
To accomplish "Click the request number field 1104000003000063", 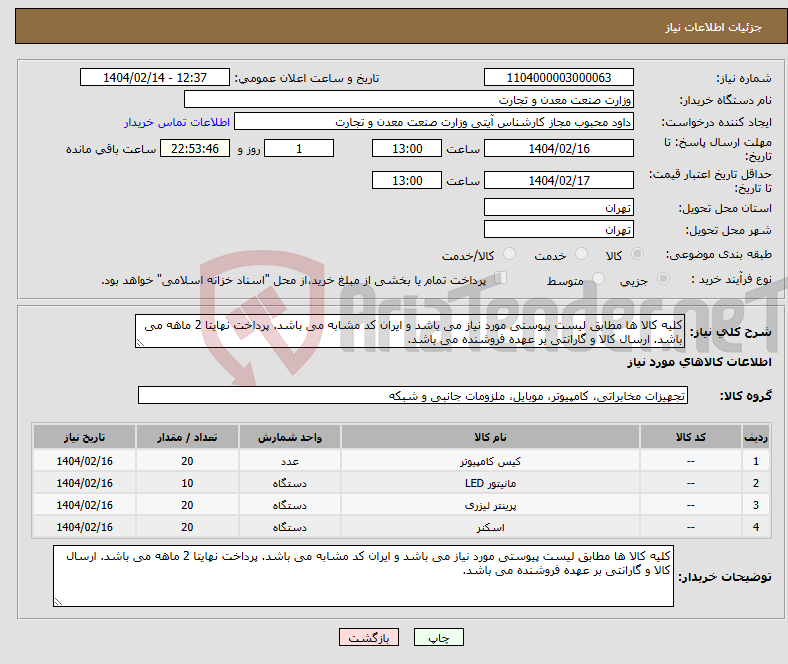I will pyautogui.click(x=559, y=77).
